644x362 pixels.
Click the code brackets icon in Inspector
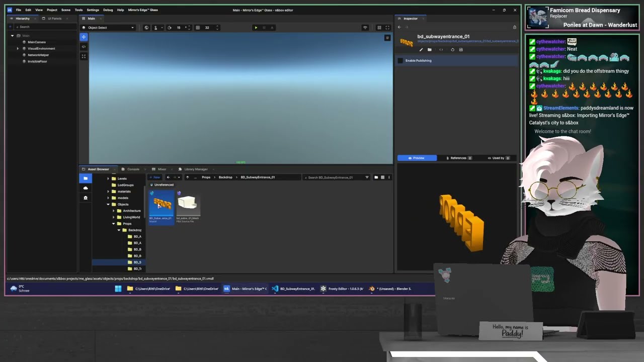click(x=441, y=50)
